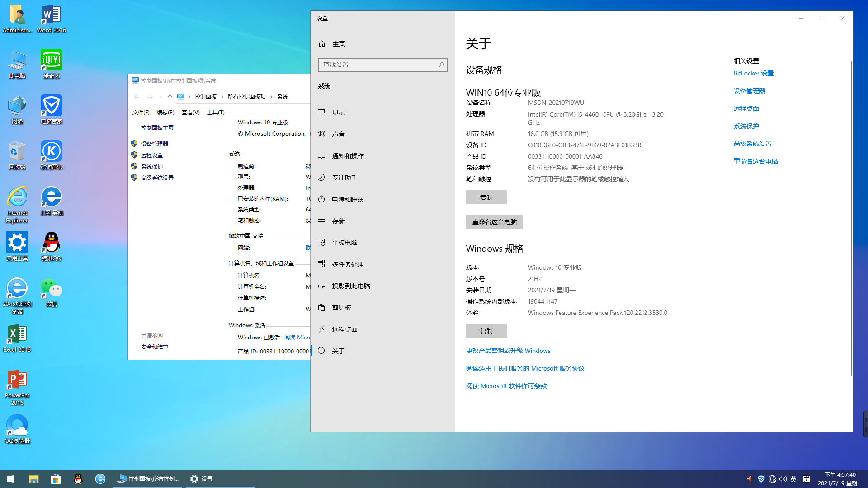The height and width of the screenshot is (488, 868).
Task: Expand recent locations dropdown in Control Panel
Action: (x=160, y=97)
